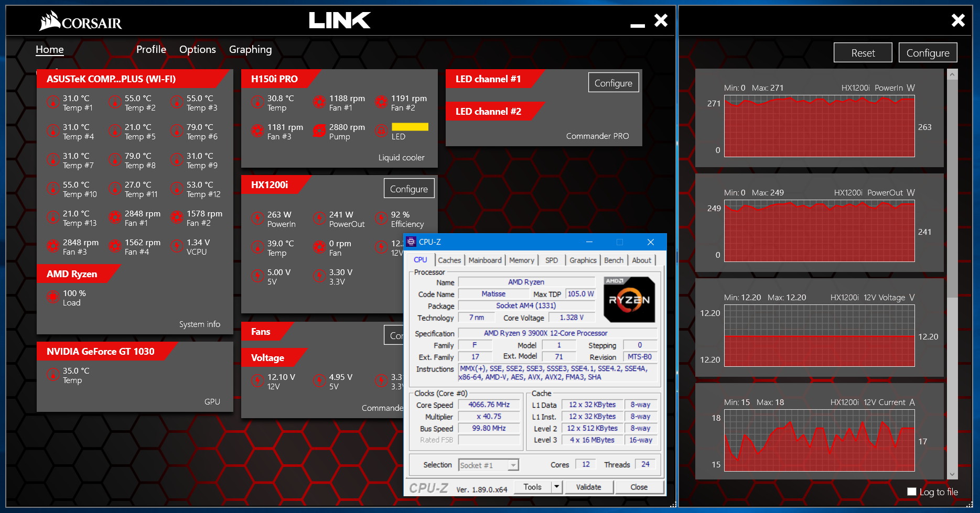
Task: Click the Temp #1 thermometer icon
Action: pos(53,102)
